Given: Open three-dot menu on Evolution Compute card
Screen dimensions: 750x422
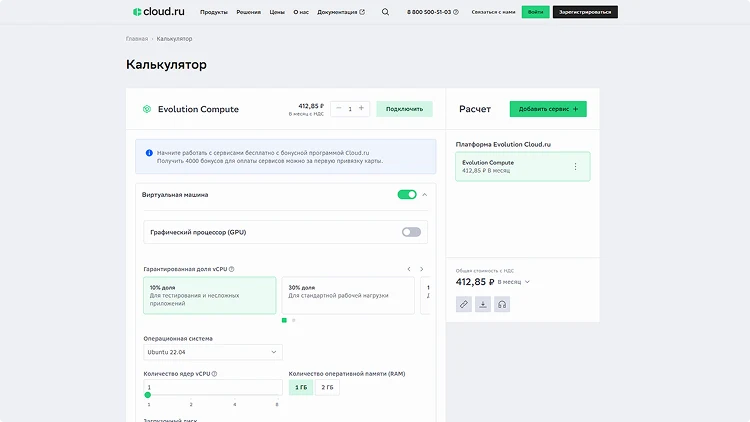Looking at the screenshot, I should tap(575, 167).
